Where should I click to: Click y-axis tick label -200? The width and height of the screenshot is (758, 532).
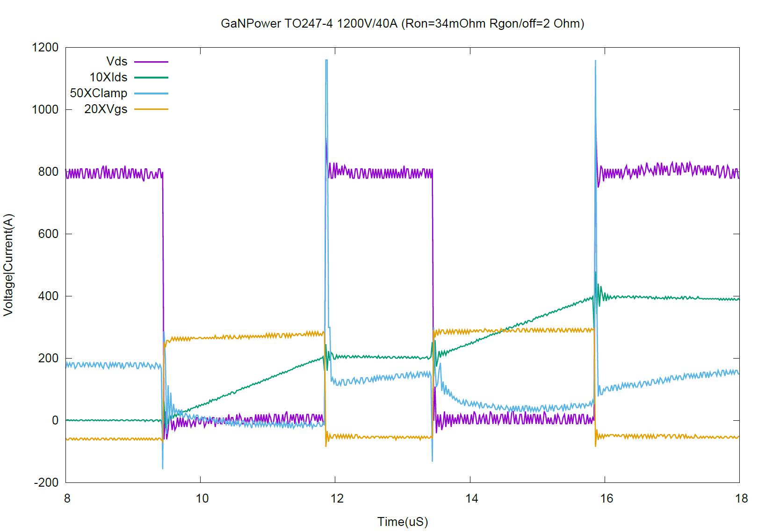click(46, 482)
